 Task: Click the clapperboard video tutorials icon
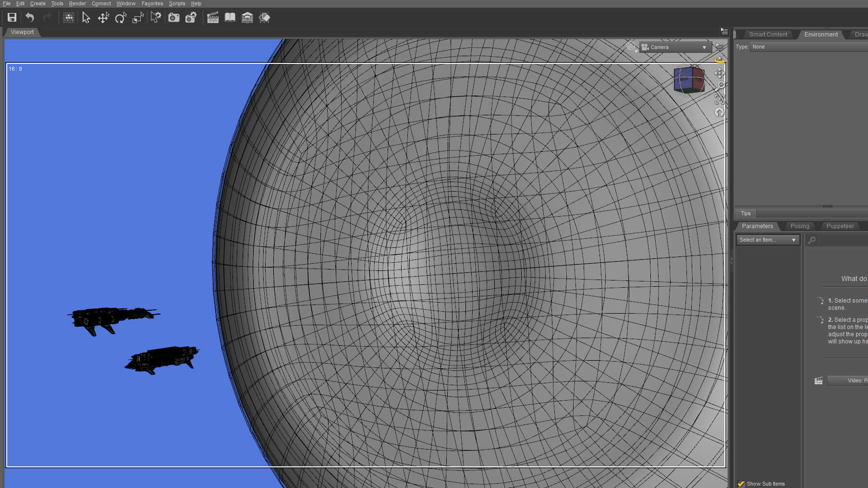tap(213, 18)
